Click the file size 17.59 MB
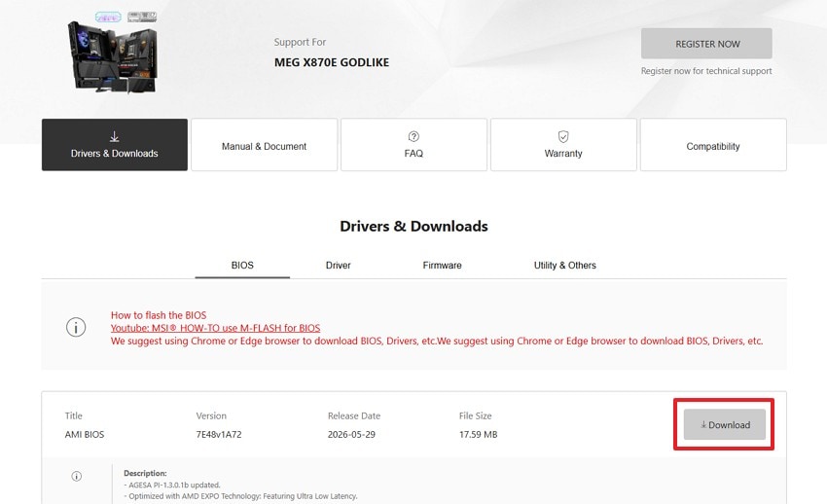The height and width of the screenshot is (504, 827). tap(479, 434)
